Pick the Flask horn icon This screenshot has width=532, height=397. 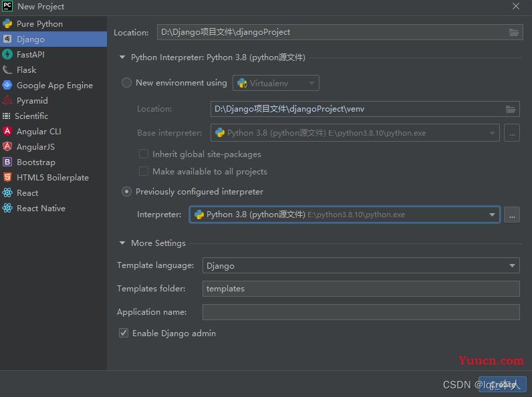pos(7,70)
